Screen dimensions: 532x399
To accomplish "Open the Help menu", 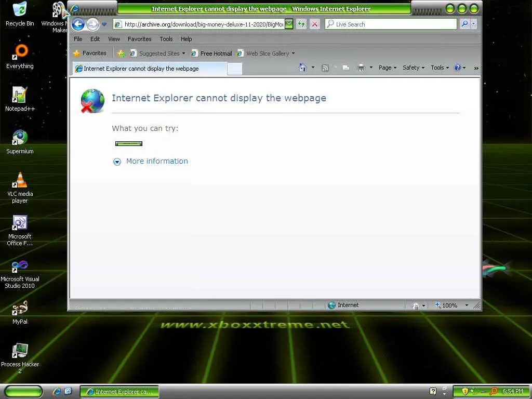I will pyautogui.click(x=187, y=39).
